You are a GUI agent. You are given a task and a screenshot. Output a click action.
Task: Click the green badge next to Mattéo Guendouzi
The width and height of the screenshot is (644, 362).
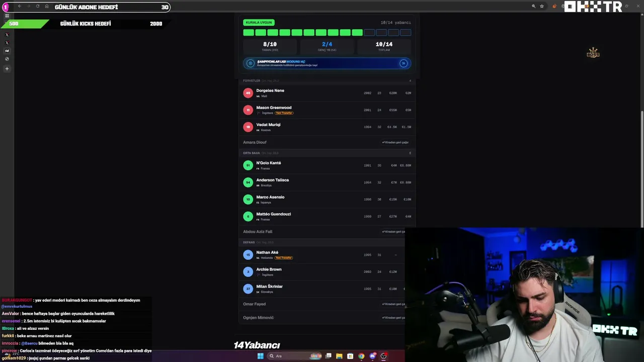coord(248,217)
